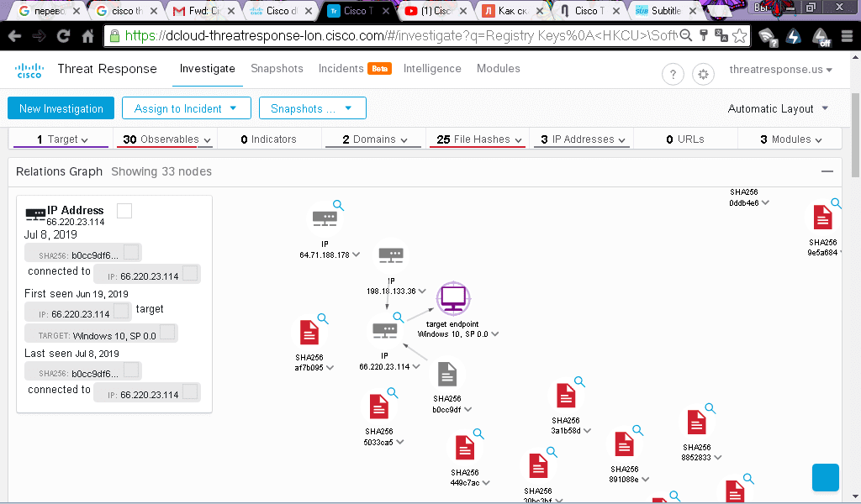Switch to the Investigate tab
Viewport: 861px width, 504px height.
[207, 69]
